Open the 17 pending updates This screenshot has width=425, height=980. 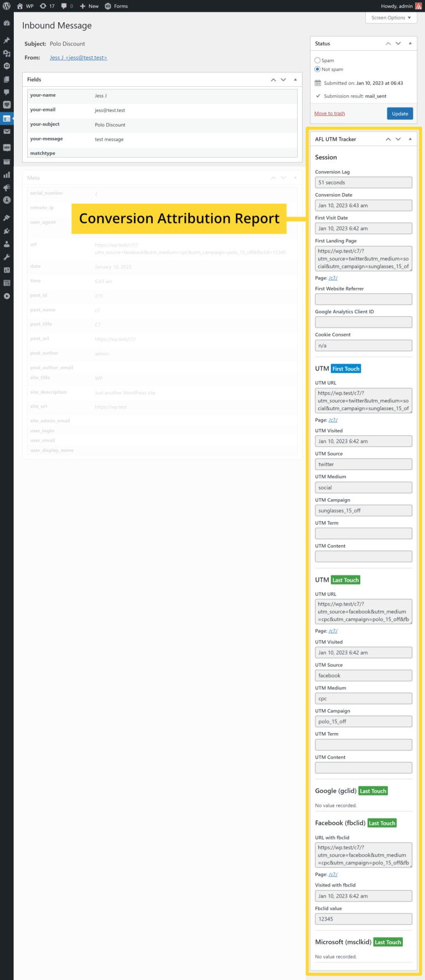[x=47, y=6]
